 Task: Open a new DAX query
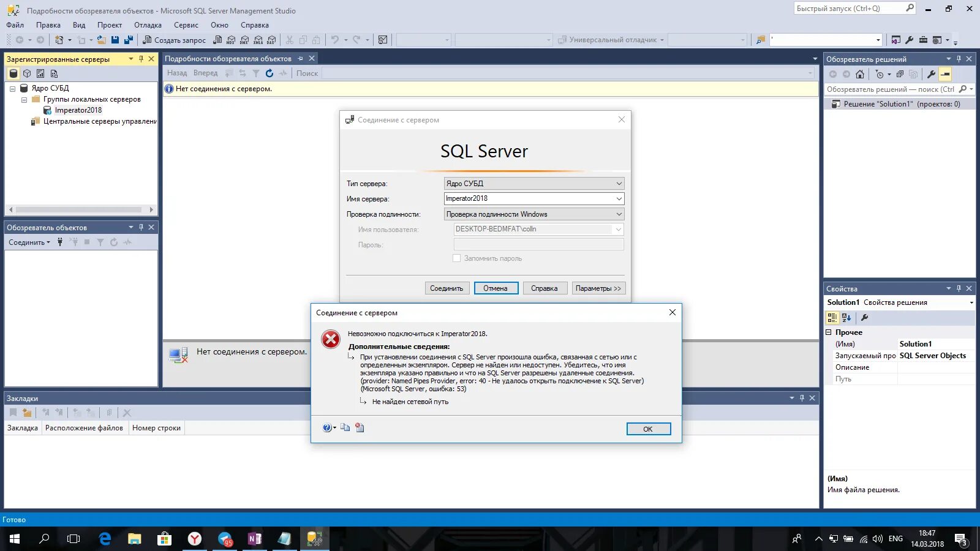(271, 40)
